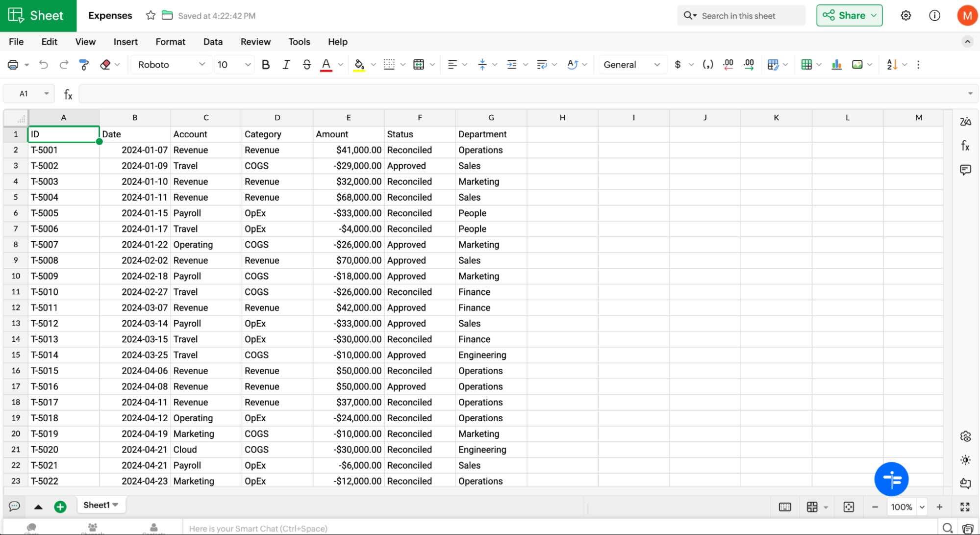980x535 pixels.
Task: Select column E header
Action: point(349,118)
